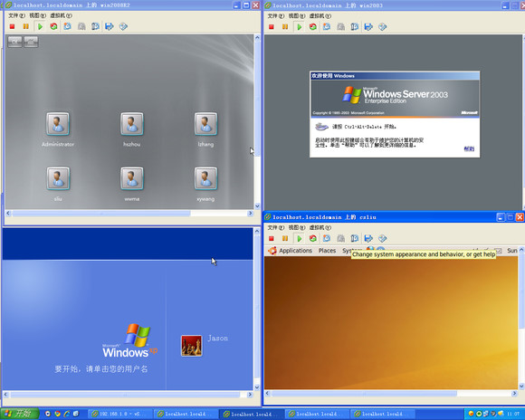Power off the win2003 VM with stop icon

point(272,27)
